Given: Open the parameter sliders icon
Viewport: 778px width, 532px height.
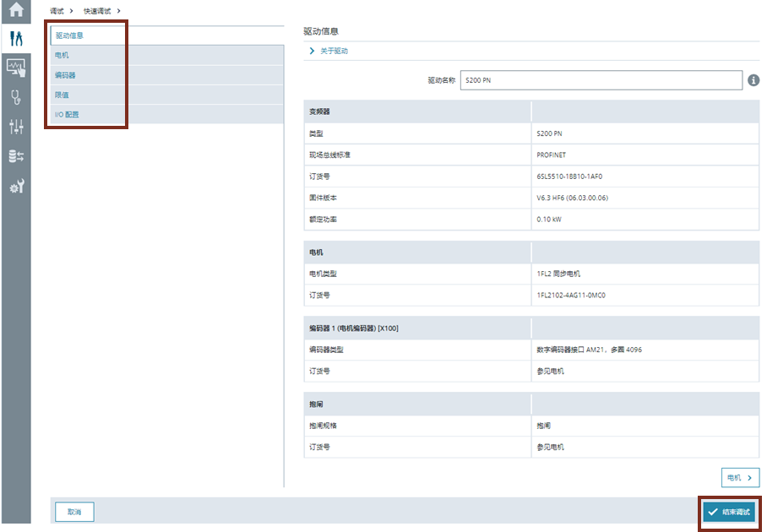Looking at the screenshot, I should pos(15,127).
